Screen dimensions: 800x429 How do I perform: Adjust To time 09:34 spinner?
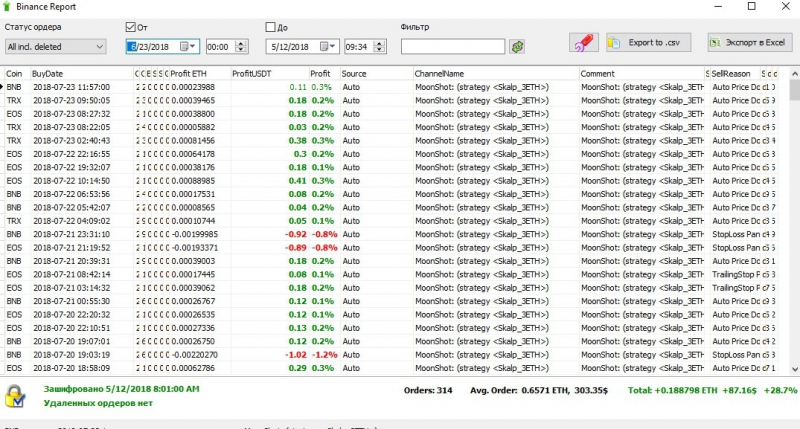tap(379, 46)
